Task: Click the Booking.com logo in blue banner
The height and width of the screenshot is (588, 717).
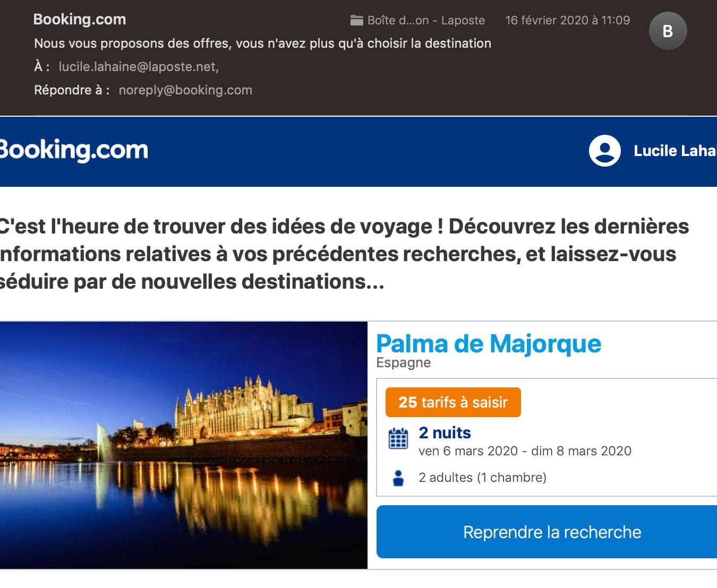Action: pyautogui.click(x=73, y=150)
